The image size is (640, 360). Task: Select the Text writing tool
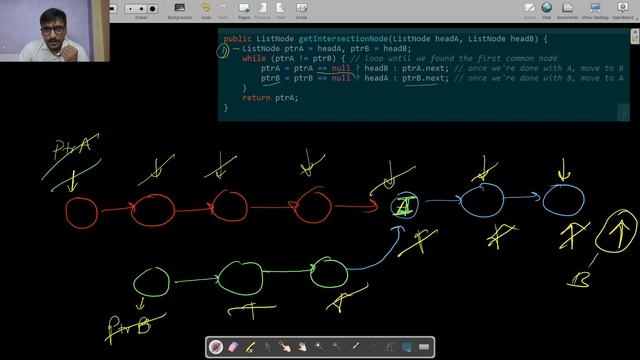pyautogui.click(x=389, y=347)
